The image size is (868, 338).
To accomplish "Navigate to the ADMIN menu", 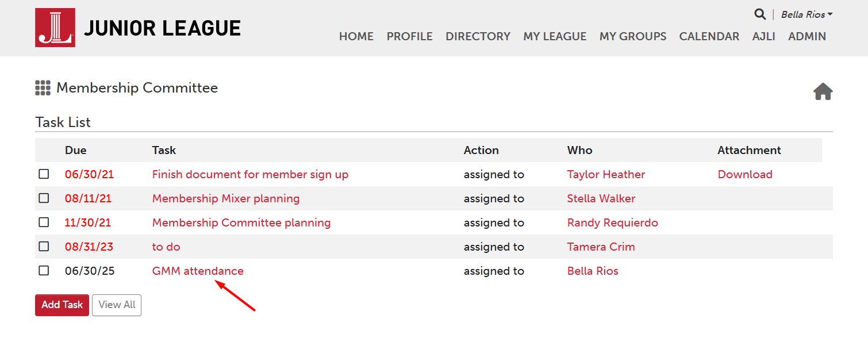I will coord(806,36).
